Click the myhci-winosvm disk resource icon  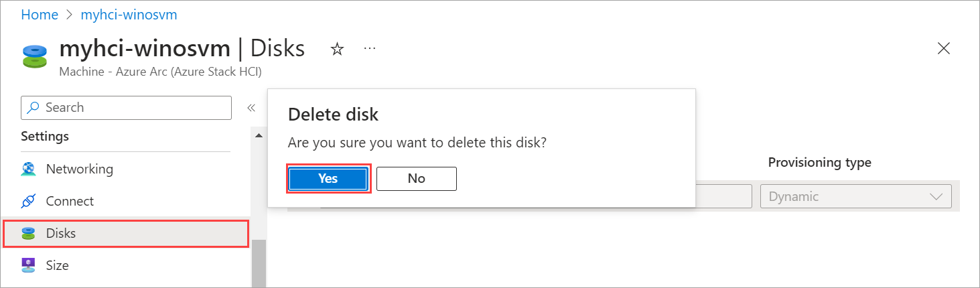(x=35, y=56)
